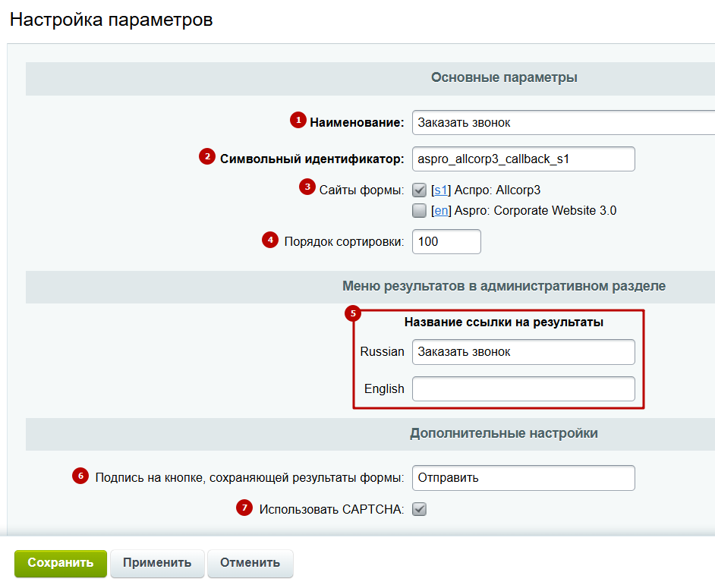Click the red number 4 marker
The image size is (715, 588).
(269, 240)
